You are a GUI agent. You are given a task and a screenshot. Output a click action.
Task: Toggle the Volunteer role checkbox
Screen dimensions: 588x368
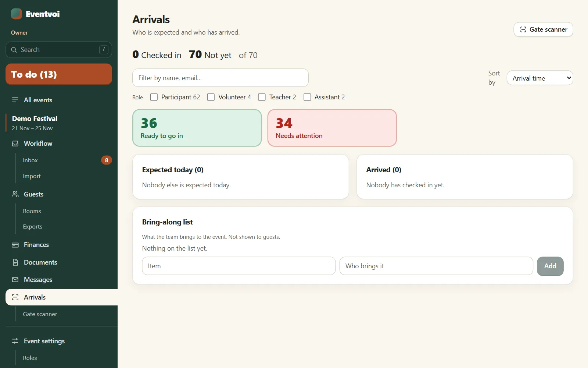(211, 97)
